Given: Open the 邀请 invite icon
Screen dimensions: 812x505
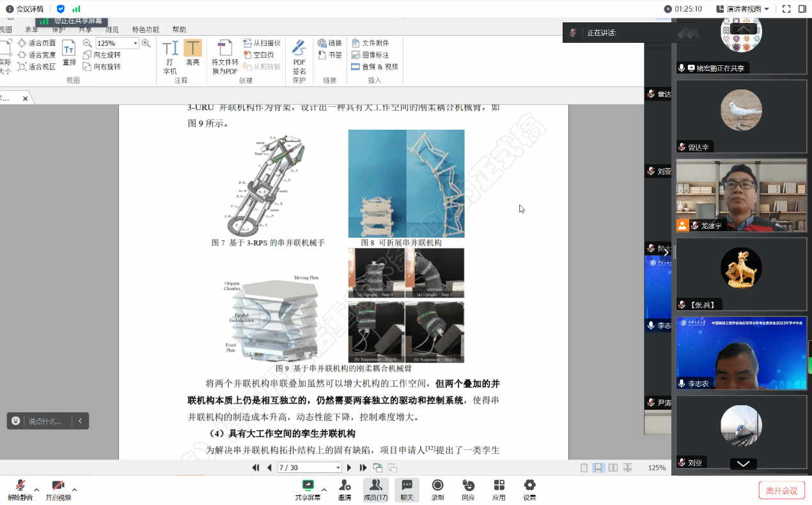Looking at the screenshot, I should [x=345, y=489].
